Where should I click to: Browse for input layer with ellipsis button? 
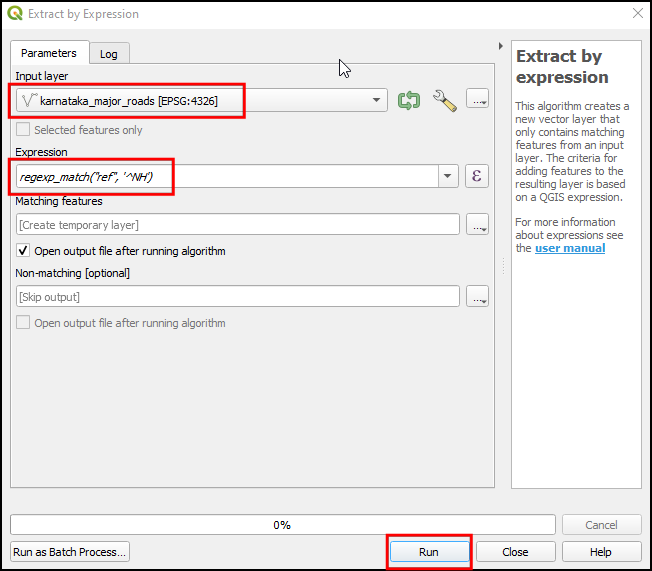(x=477, y=99)
